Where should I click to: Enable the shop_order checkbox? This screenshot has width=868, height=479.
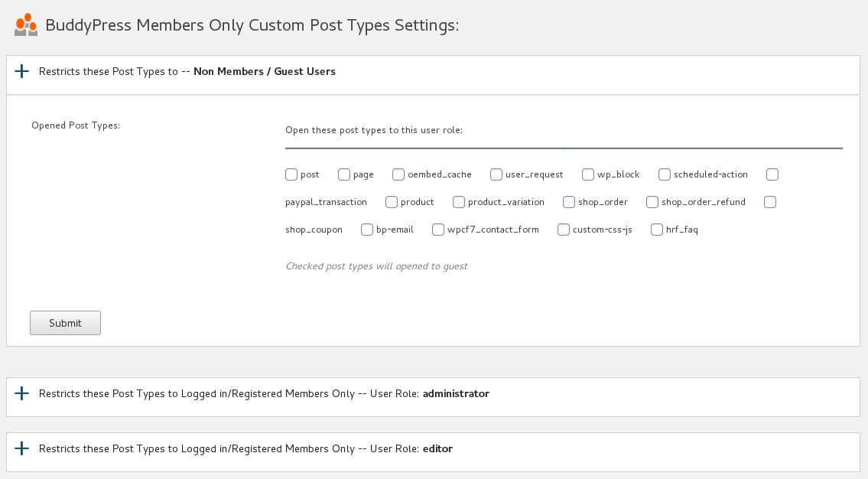pos(568,202)
